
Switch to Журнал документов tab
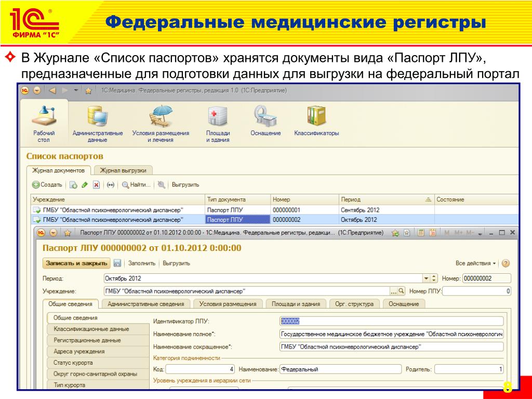tap(58, 170)
